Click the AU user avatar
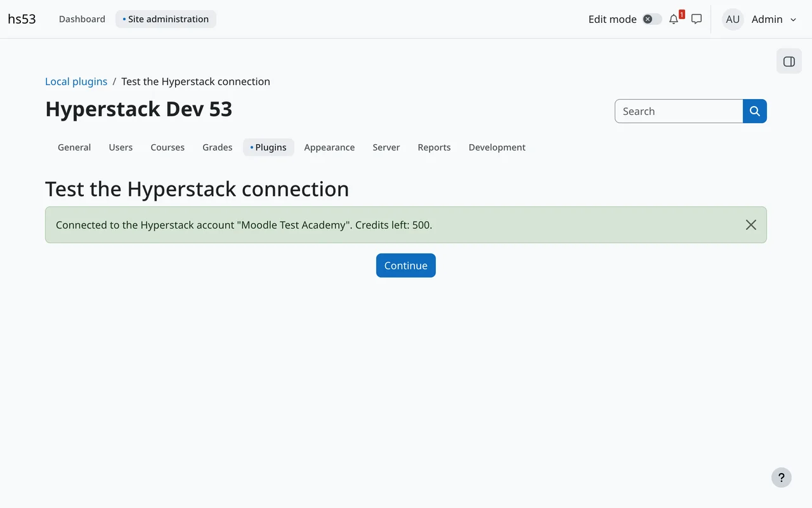 click(x=733, y=19)
